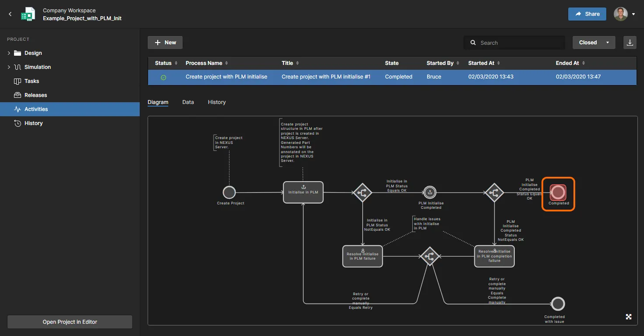The width and height of the screenshot is (644, 336).
Task: Click the Initialise in PLM task box
Action: click(303, 192)
